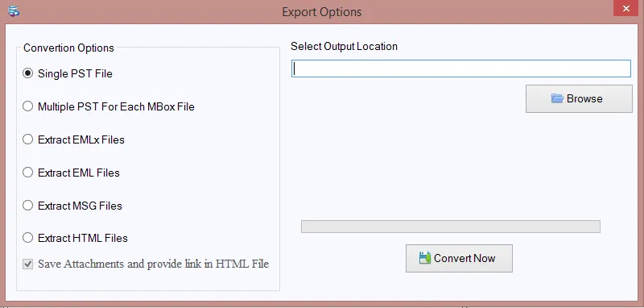Click the Export Options title bar text
644x308 pixels.
pyautogui.click(x=321, y=12)
